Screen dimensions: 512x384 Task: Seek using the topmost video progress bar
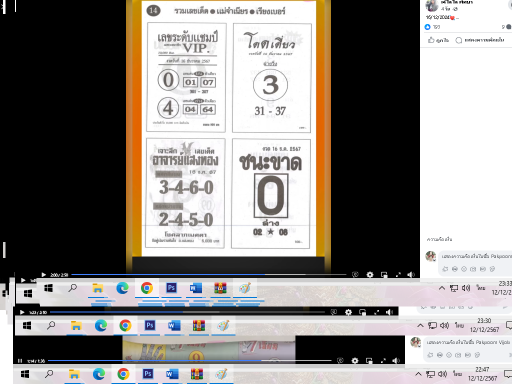tap(209, 275)
